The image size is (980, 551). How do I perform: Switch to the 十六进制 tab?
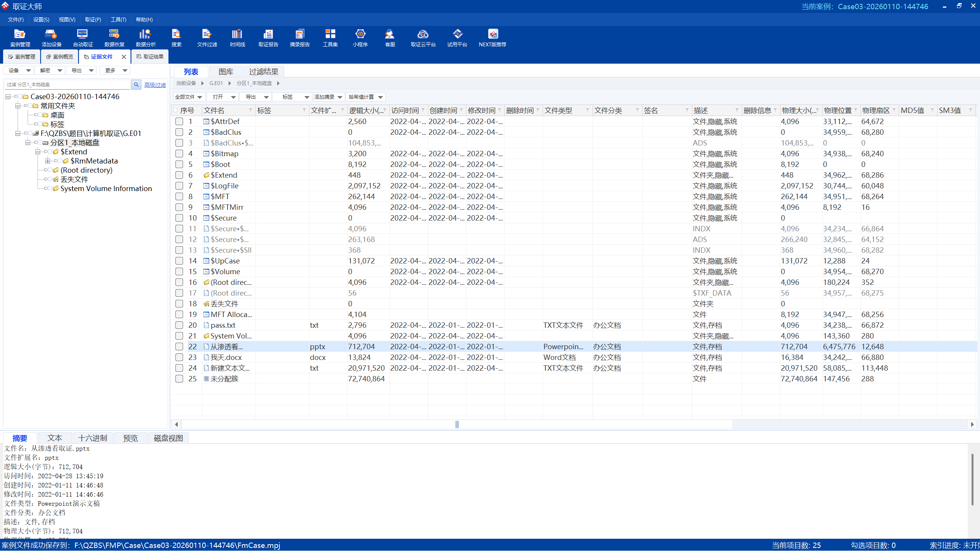(92, 438)
